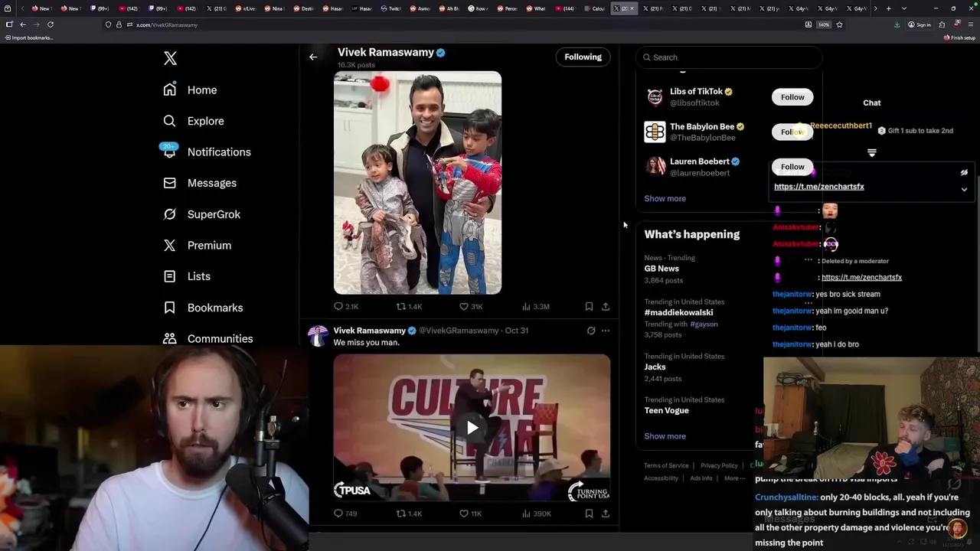This screenshot has width=980, height=551.
Task: Open more options on Oct 31 post
Action: click(x=606, y=331)
